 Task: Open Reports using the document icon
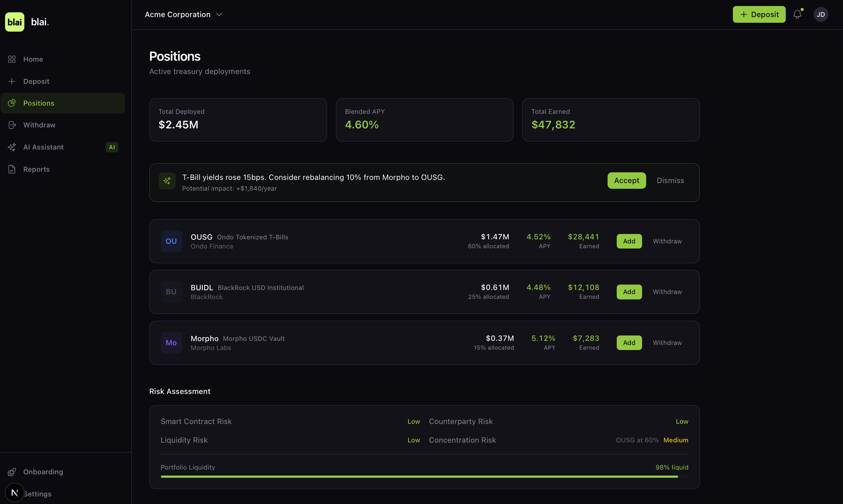point(12,169)
